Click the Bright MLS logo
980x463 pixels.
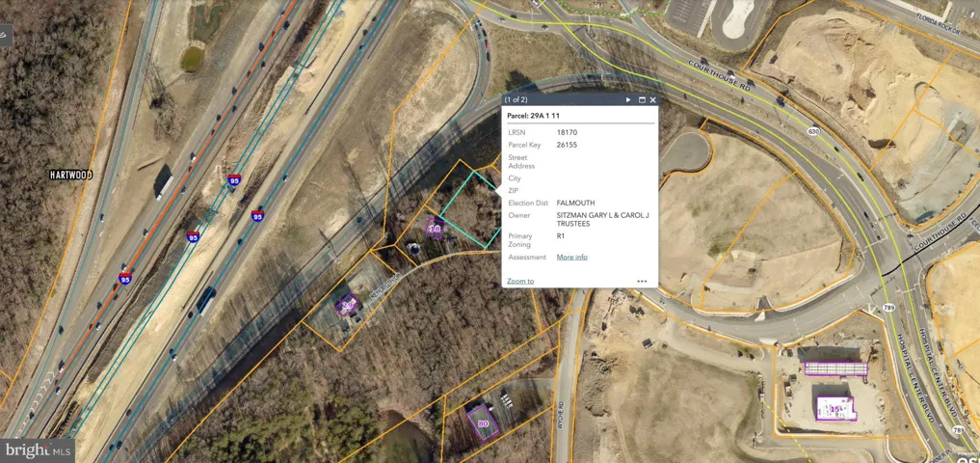(x=37, y=450)
